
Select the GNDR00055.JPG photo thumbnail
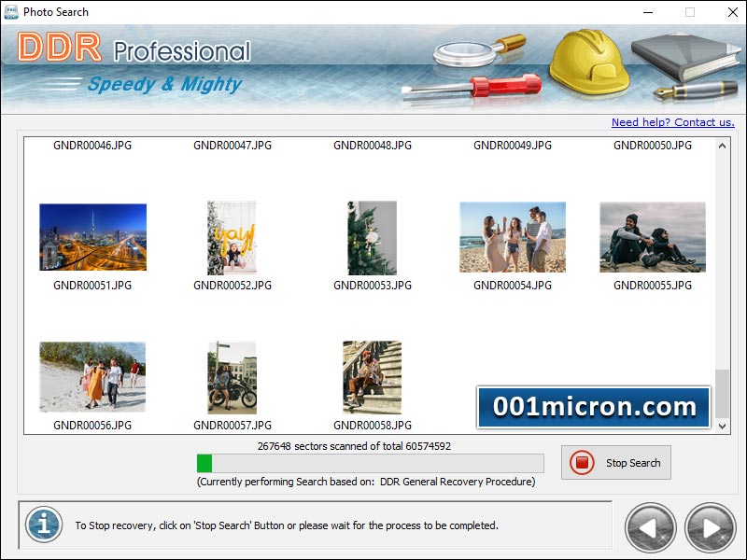(x=653, y=238)
